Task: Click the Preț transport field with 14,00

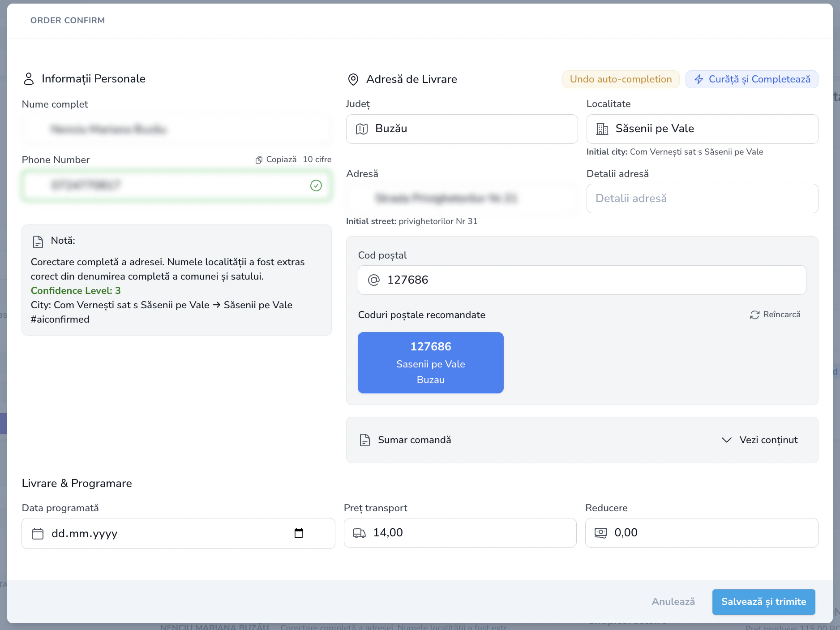Action: coord(460,533)
